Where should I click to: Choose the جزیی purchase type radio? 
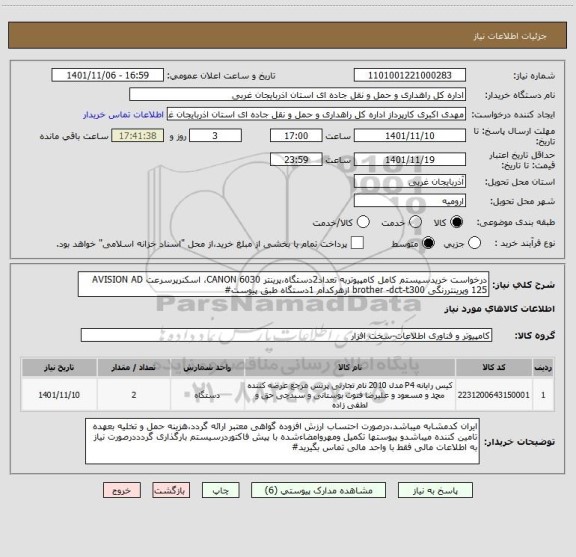pos(474,243)
